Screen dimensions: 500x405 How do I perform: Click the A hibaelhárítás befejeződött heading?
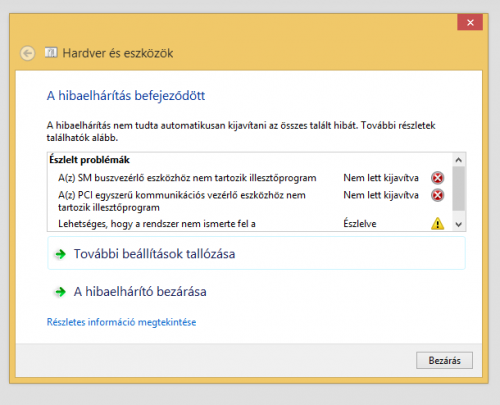click(x=126, y=96)
